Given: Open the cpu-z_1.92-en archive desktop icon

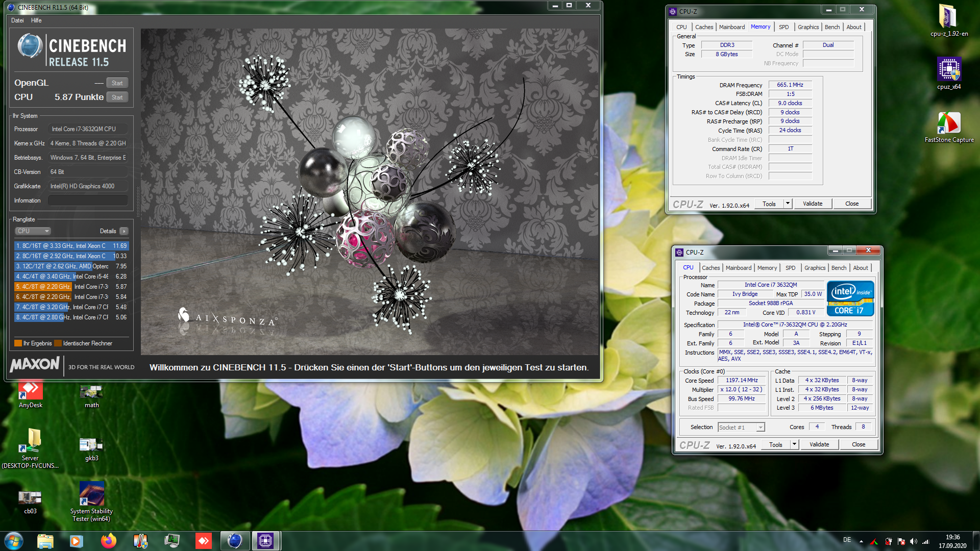Looking at the screenshot, I should (949, 20).
